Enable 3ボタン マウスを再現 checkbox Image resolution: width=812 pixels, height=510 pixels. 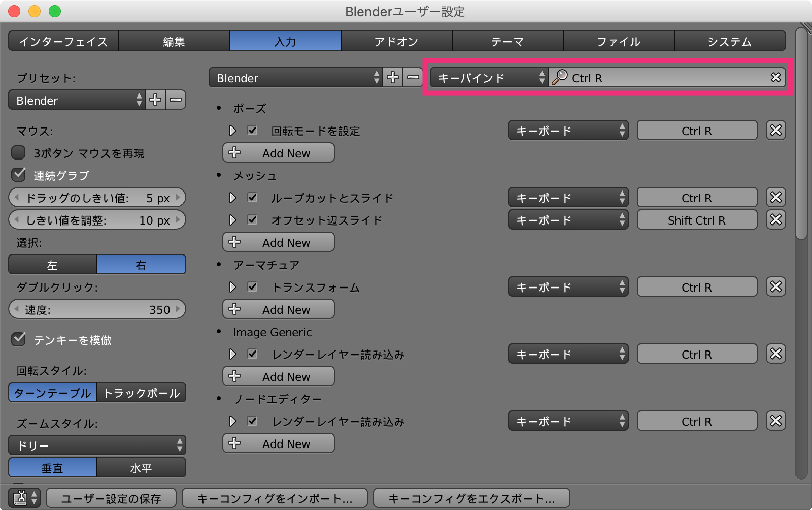pos(19,153)
